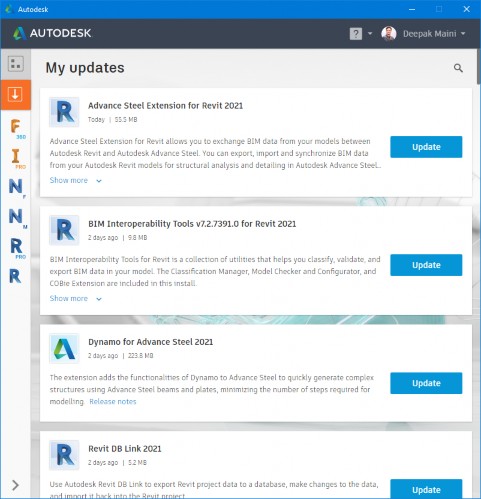The image size is (481, 499).
Task: Click the Dynamo Advance Steel product icon
Action: tap(64, 348)
